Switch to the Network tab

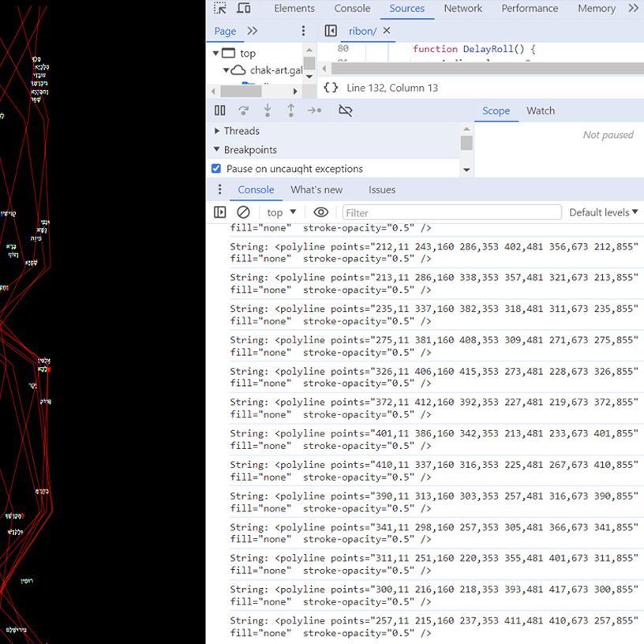[x=462, y=9]
